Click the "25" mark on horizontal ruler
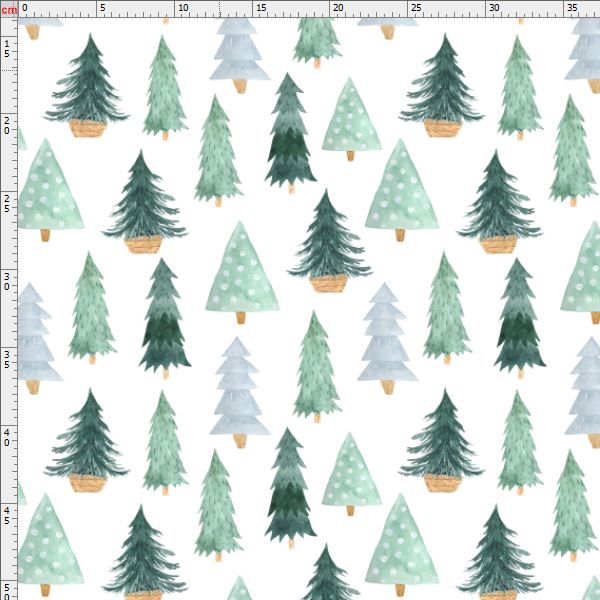Image resolution: width=600 pixels, height=600 pixels. (x=416, y=7)
